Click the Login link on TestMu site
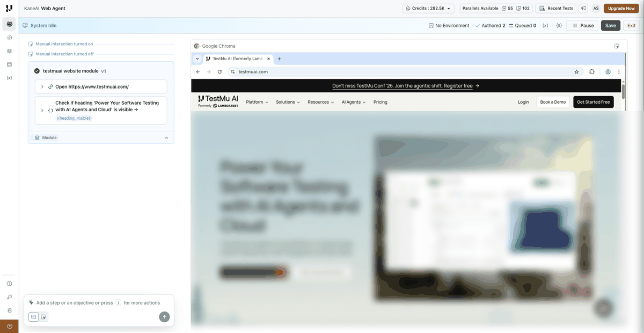This screenshot has height=333, width=644. tap(523, 102)
